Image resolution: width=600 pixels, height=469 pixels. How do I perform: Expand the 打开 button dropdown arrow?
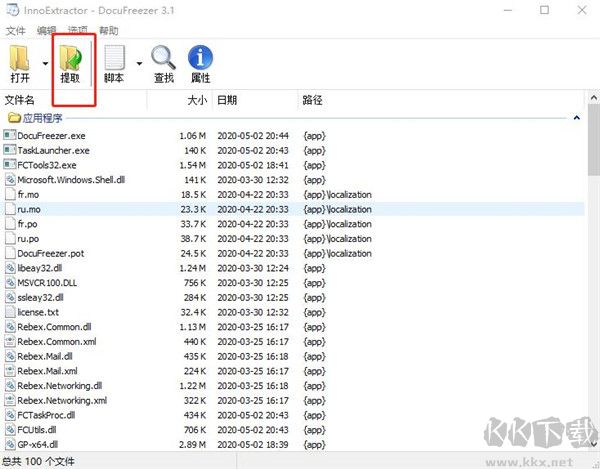[x=45, y=64]
